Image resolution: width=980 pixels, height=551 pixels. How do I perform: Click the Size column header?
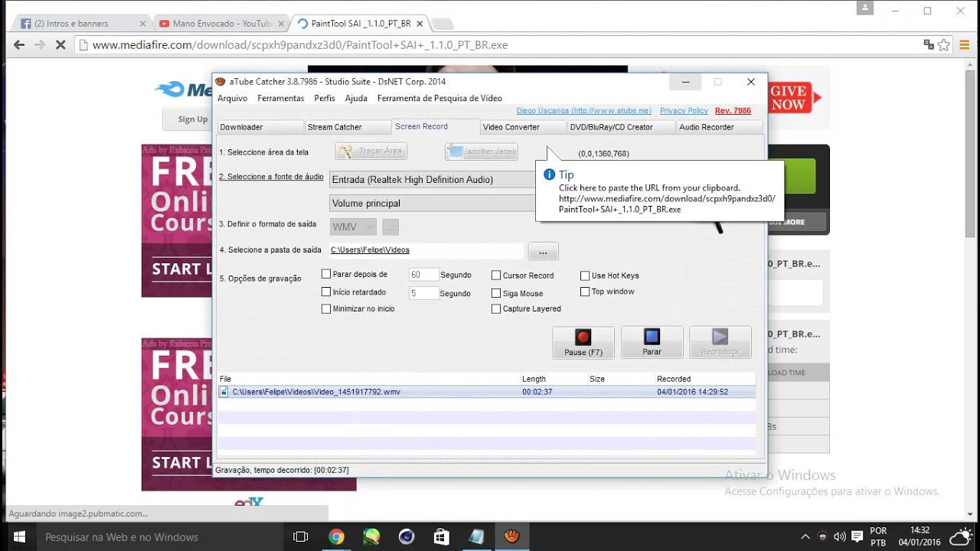tap(620, 379)
